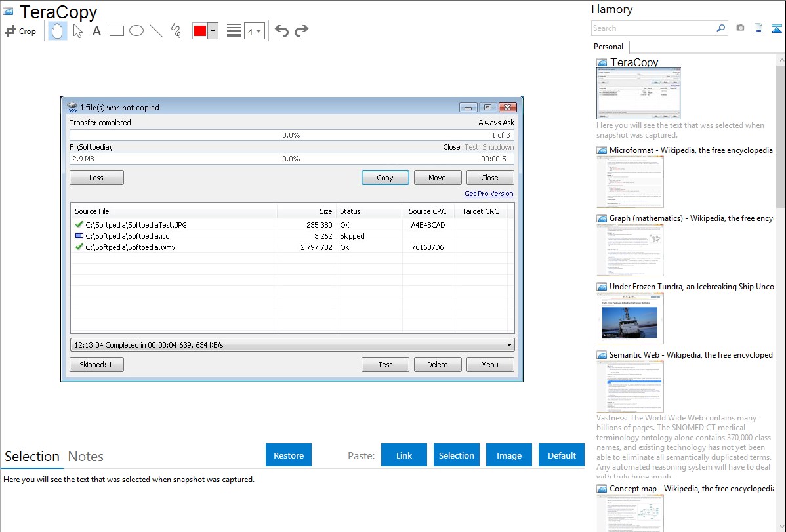Click the Copy button in TeraCopy
The height and width of the screenshot is (532, 786).
click(385, 178)
